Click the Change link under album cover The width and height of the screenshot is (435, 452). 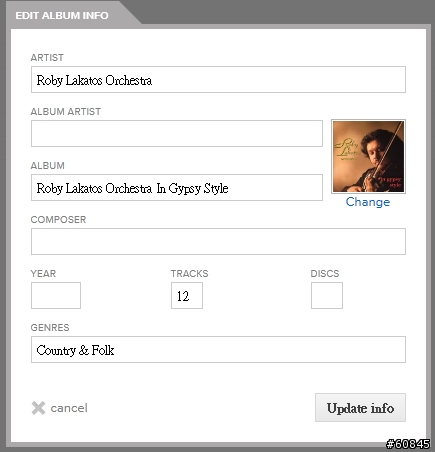(368, 202)
